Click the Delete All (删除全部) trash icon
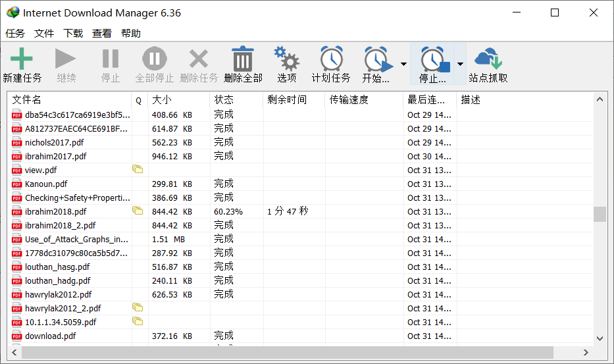 point(243,59)
